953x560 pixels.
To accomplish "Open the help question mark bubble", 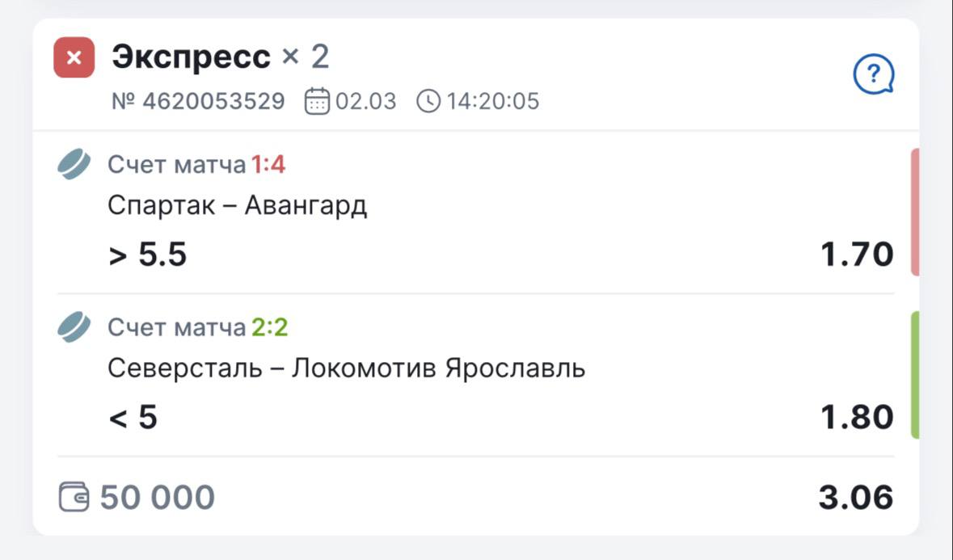I will (873, 77).
